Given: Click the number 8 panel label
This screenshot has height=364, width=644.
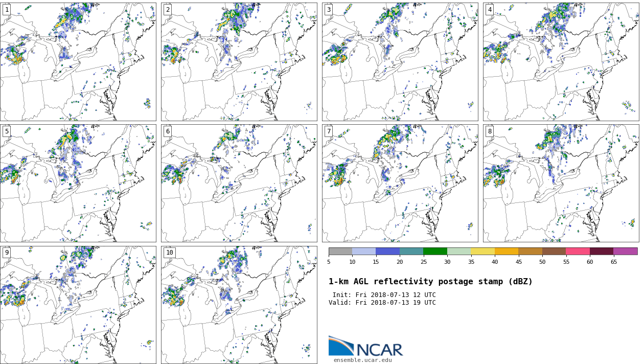Looking at the screenshot, I should point(490,131).
